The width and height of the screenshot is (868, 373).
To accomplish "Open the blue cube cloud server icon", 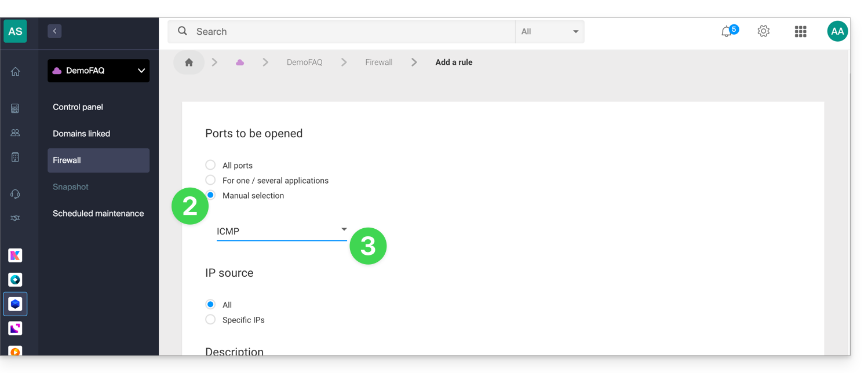I will click(x=16, y=304).
